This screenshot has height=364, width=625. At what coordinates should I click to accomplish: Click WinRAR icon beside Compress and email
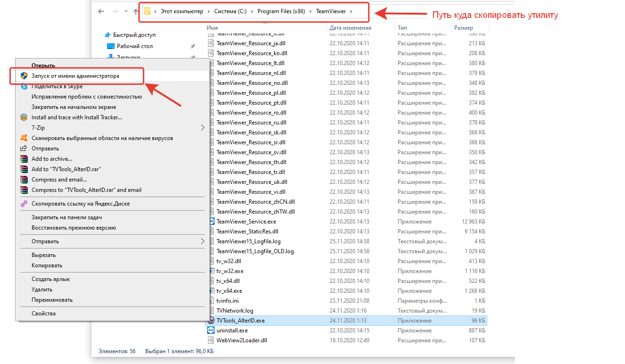click(24, 180)
